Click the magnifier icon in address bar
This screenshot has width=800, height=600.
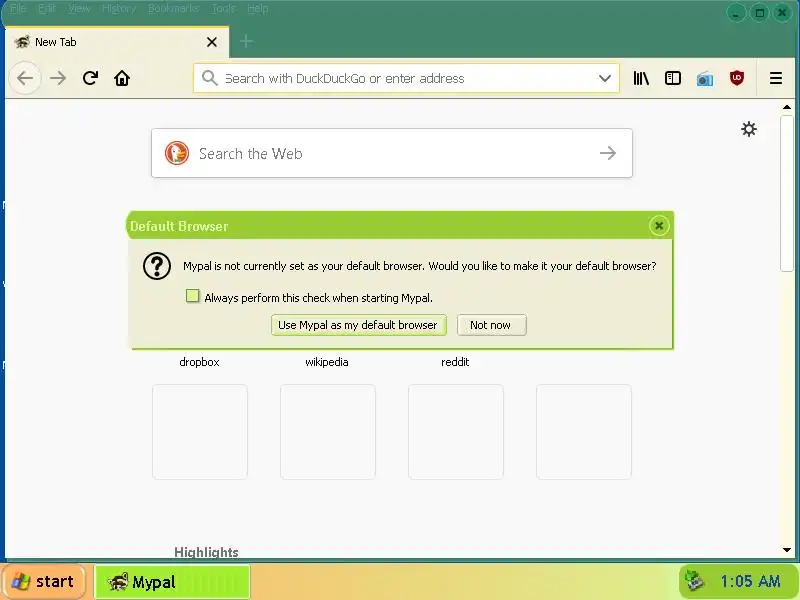209,78
